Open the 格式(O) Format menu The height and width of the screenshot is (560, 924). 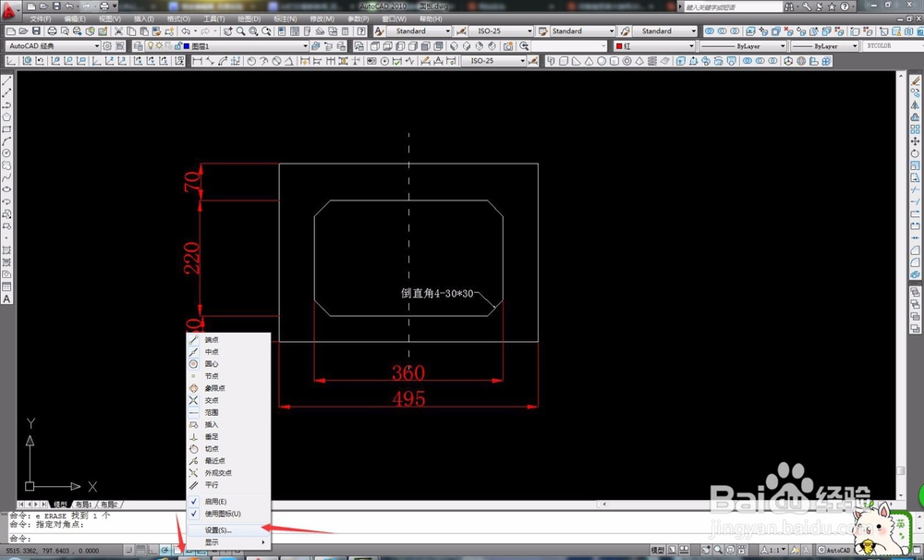(x=178, y=18)
